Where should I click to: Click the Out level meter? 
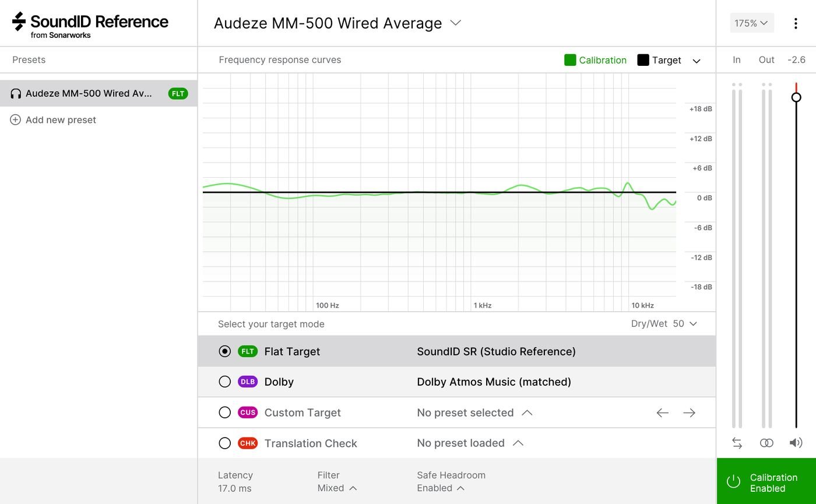point(766,256)
